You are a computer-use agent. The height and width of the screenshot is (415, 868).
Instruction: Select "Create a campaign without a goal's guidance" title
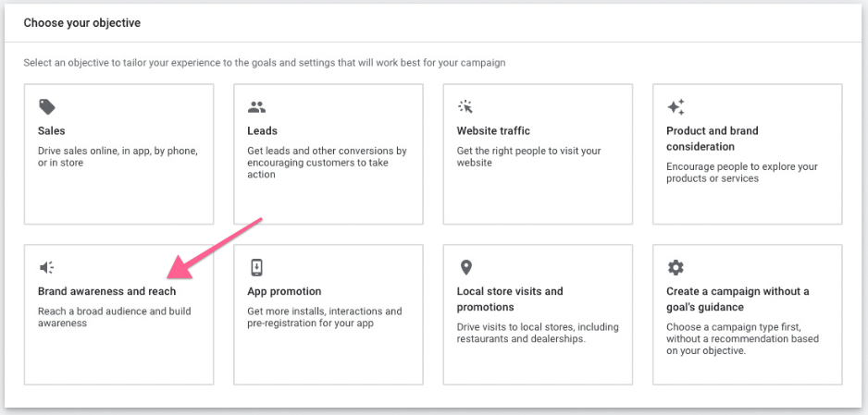coord(738,299)
